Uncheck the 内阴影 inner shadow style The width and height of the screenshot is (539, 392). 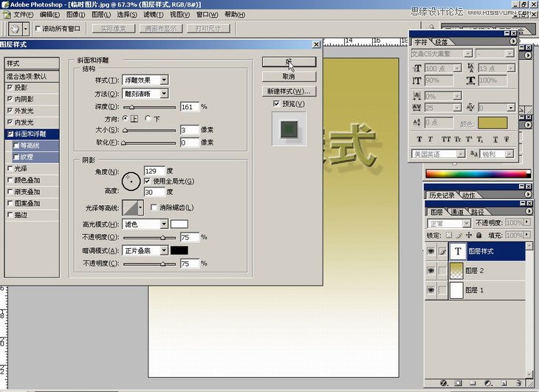[10, 99]
